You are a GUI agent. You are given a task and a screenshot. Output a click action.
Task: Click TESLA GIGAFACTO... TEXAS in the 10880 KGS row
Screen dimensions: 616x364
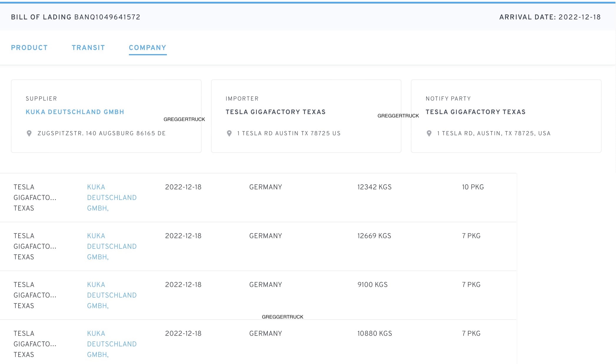pos(35,344)
